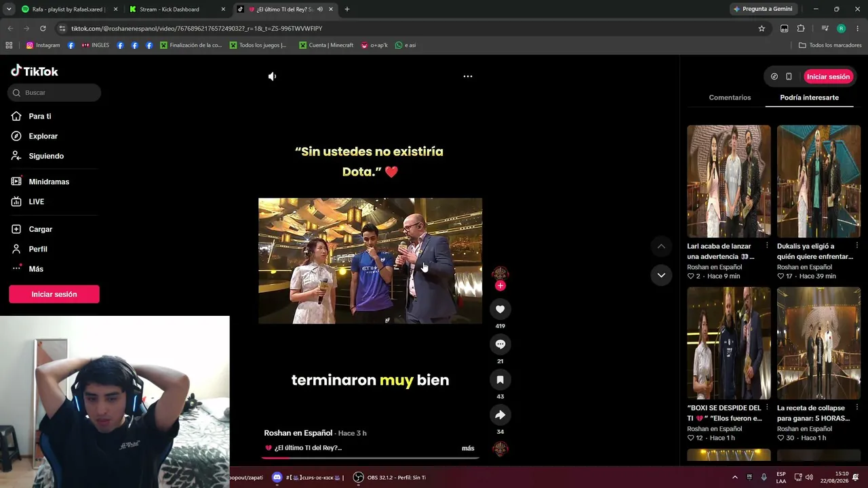Open the Chrome three-dot menu

point(858,28)
